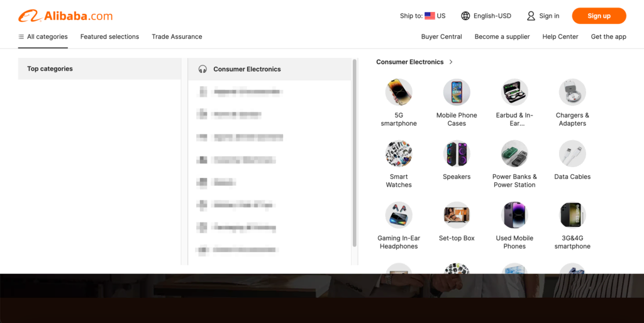Open the English-USD language currency selector

click(x=486, y=16)
